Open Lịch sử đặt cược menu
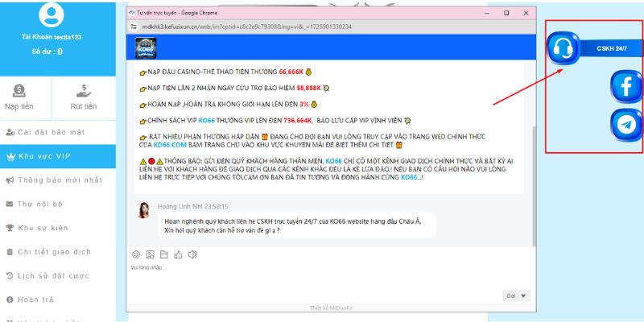Image resolution: width=644 pixels, height=322 pixels. click(58, 275)
